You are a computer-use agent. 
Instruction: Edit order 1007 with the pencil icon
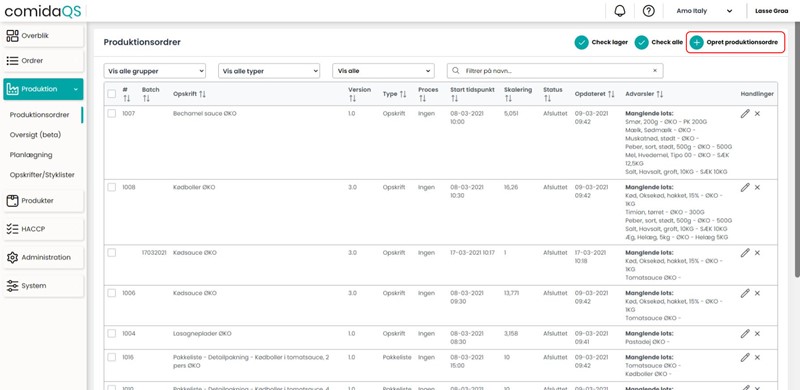745,113
